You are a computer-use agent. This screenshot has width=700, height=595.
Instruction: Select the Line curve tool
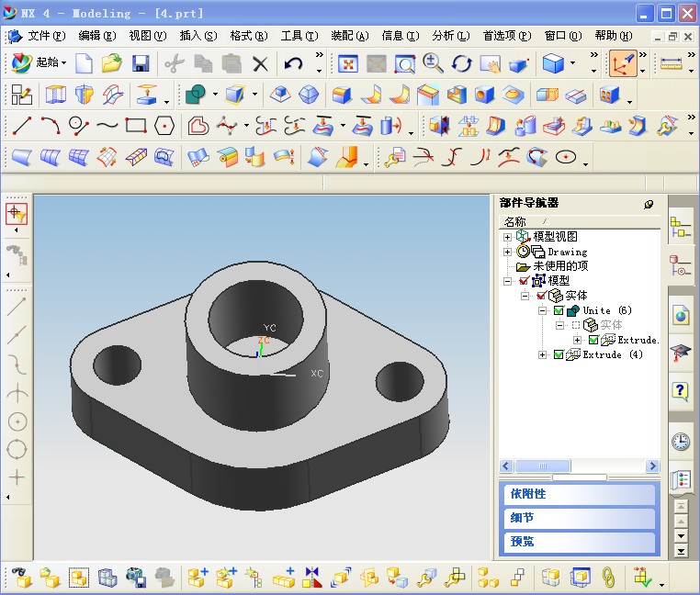(x=21, y=126)
